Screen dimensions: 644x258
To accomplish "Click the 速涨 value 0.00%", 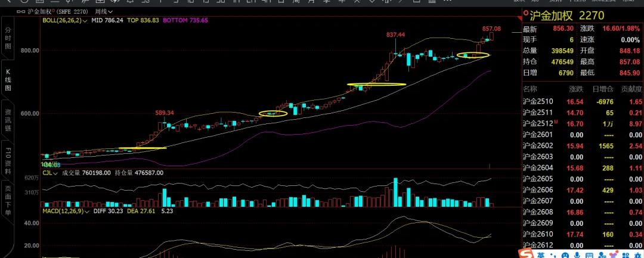I will pyautogui.click(x=630, y=40).
